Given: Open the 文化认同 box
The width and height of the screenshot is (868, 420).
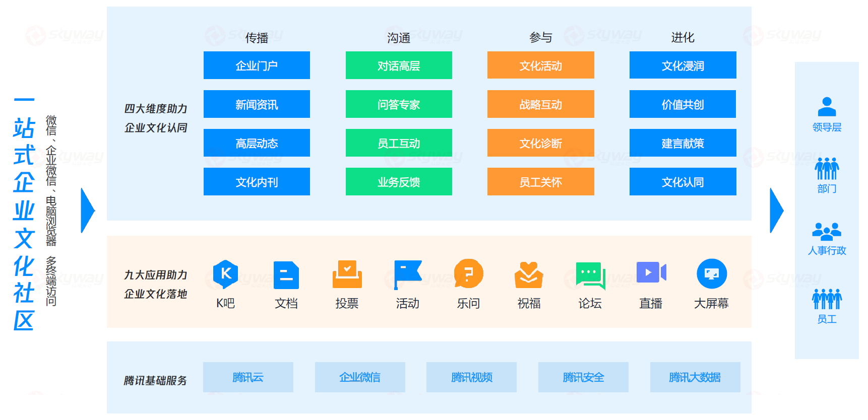Looking at the screenshot, I should (683, 182).
